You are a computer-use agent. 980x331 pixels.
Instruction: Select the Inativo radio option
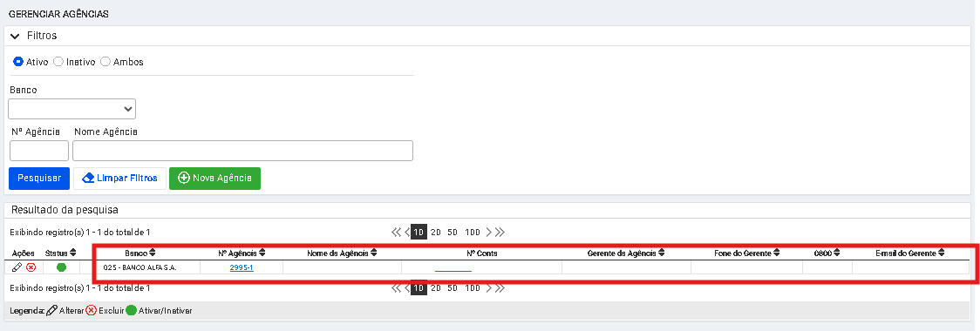coord(58,62)
